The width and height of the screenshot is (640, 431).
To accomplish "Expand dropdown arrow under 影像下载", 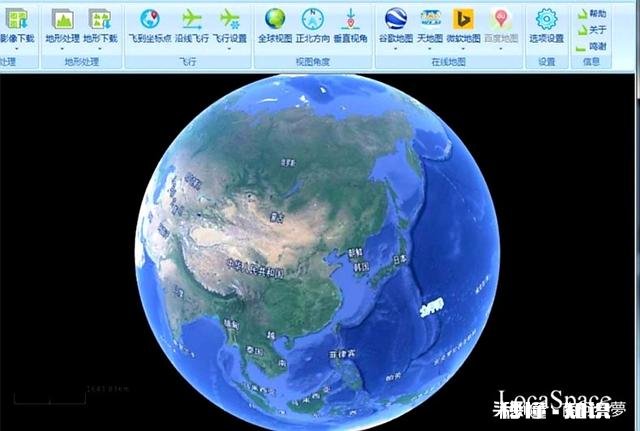I will [17, 49].
